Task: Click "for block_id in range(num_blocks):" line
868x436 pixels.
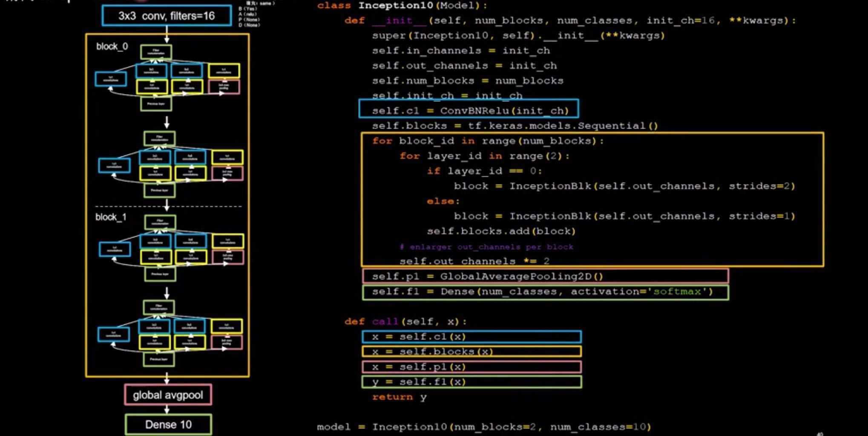Action: tap(488, 141)
